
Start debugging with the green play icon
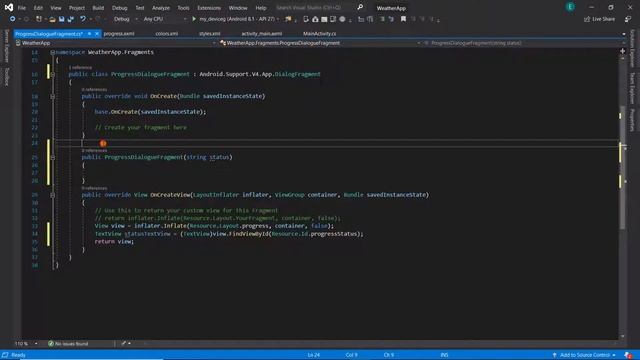(194, 19)
